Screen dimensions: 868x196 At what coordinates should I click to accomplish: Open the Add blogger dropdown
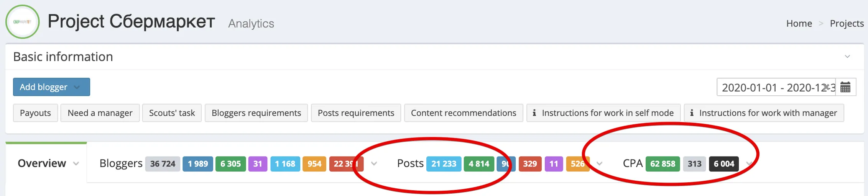click(51, 87)
